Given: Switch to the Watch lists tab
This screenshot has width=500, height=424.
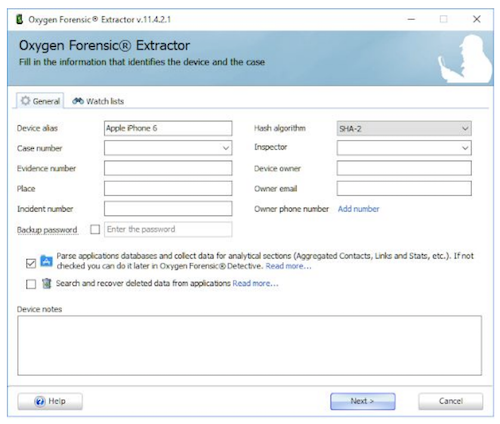Looking at the screenshot, I should 98,101.
